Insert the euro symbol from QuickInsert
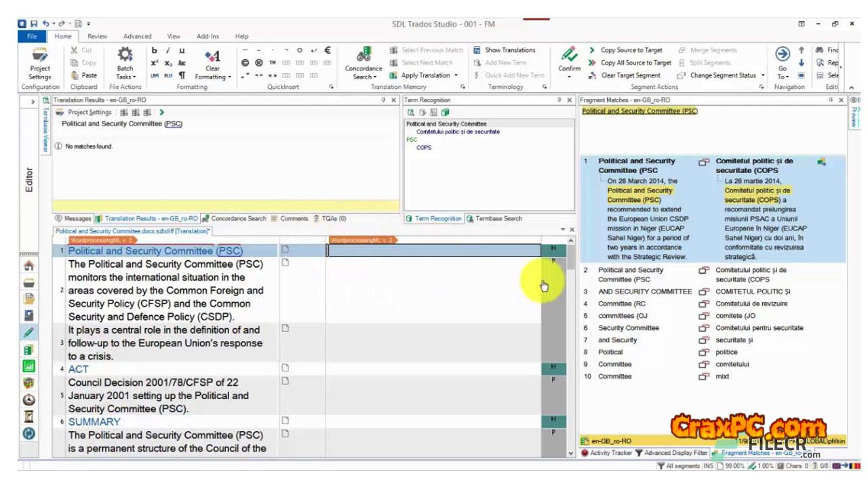The height and width of the screenshot is (488, 868). 328,50
